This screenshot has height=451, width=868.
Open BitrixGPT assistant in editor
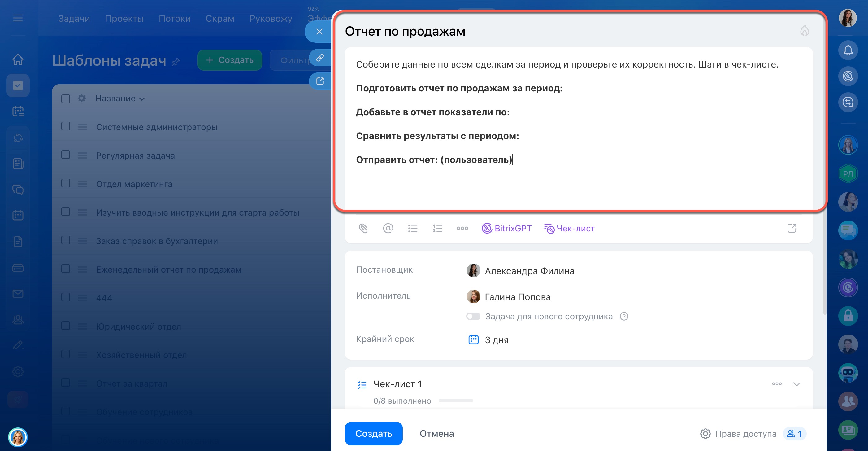point(506,228)
